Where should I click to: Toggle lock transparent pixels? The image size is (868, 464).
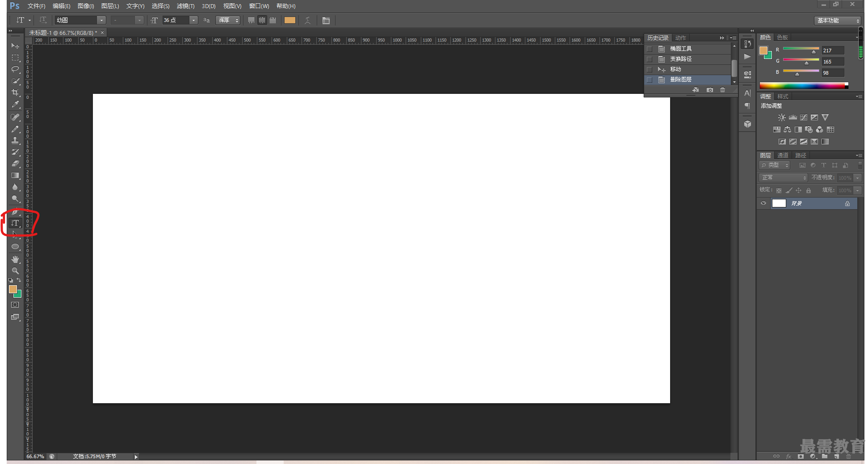click(779, 190)
